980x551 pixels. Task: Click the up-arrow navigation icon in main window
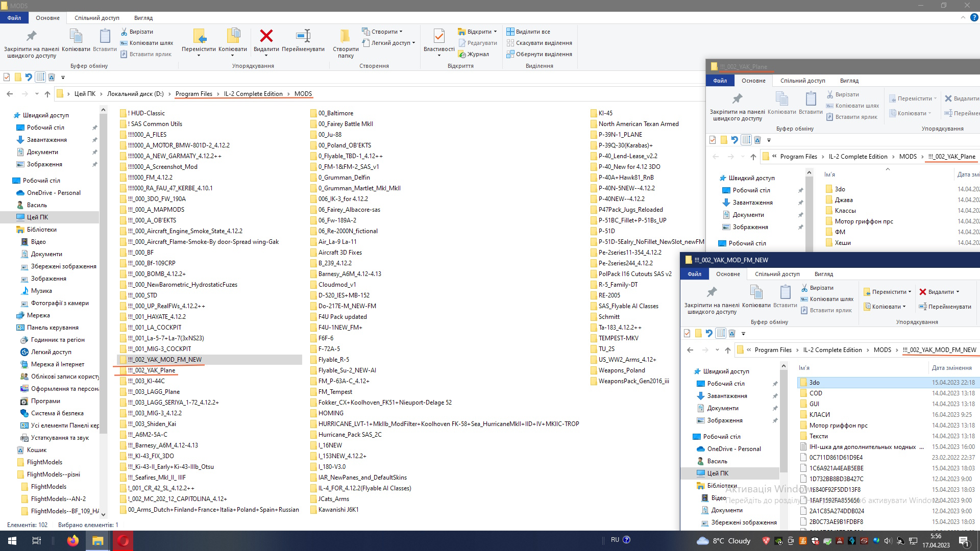click(47, 94)
